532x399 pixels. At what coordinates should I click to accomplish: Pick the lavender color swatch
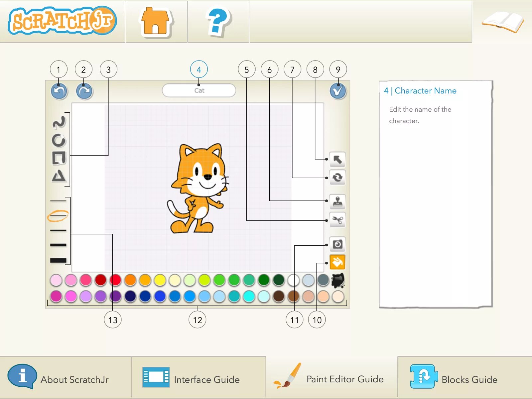(86, 296)
